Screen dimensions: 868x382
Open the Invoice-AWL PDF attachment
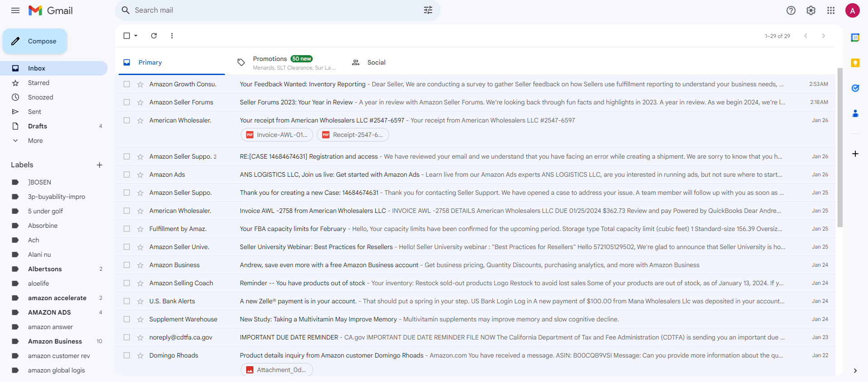277,135
